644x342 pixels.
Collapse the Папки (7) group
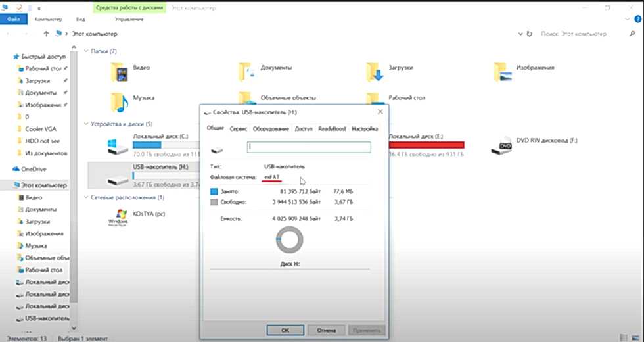click(87, 51)
